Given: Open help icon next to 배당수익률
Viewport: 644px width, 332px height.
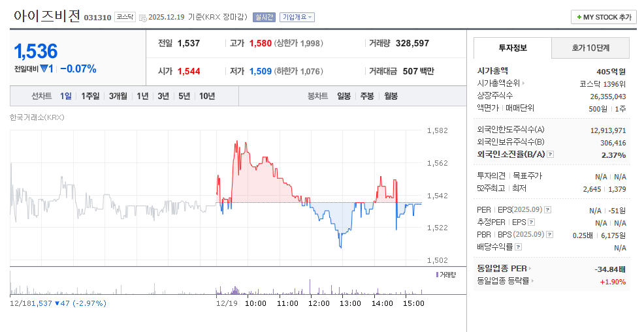Looking at the screenshot, I should tap(519, 247).
